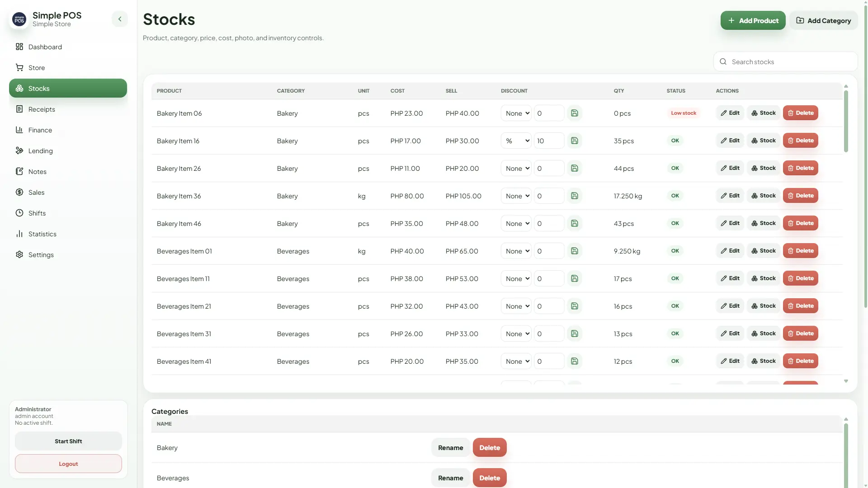Open discount type dropdown for Bakery Item 46
The width and height of the screenshot is (868, 488).
(x=516, y=223)
